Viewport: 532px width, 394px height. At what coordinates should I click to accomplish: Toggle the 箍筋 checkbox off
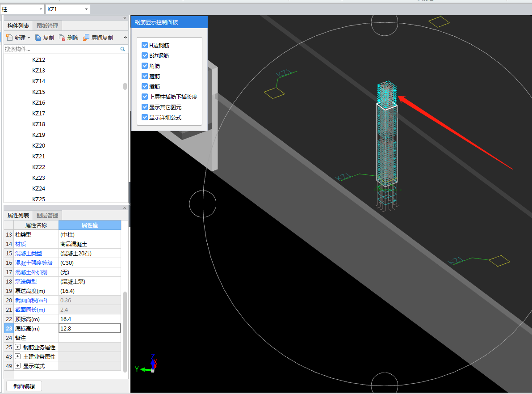[145, 76]
